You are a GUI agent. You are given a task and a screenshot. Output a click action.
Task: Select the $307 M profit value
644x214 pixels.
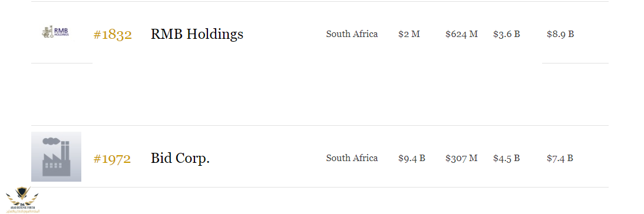coord(462,158)
